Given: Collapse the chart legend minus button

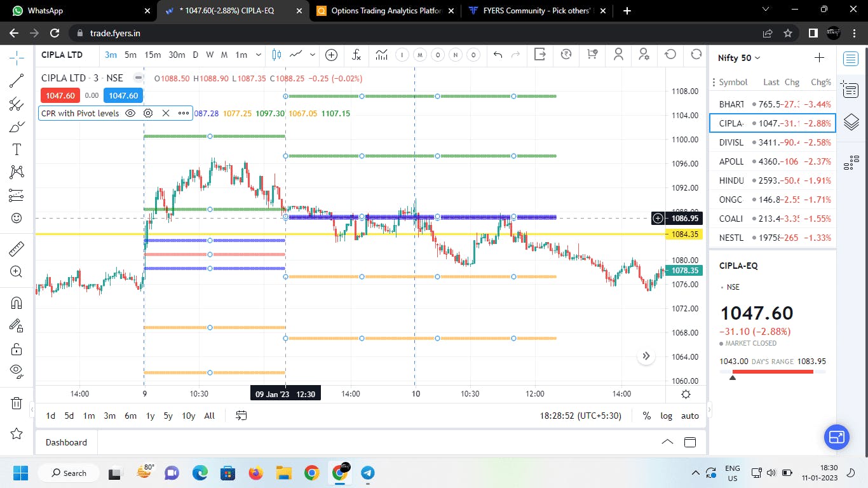Looking at the screenshot, I should (138, 78).
